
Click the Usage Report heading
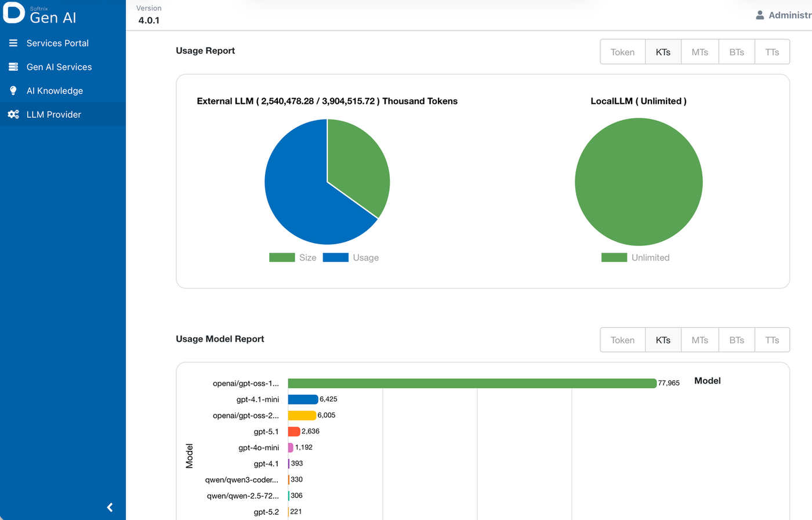click(x=205, y=50)
